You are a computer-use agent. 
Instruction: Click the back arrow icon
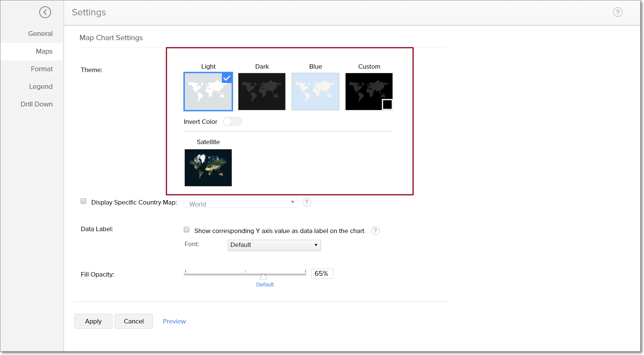click(x=45, y=12)
